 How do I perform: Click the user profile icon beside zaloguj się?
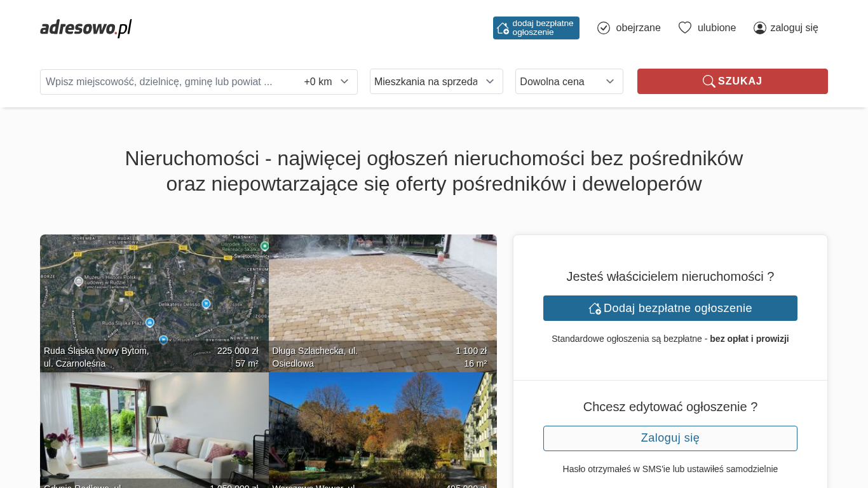point(759,28)
